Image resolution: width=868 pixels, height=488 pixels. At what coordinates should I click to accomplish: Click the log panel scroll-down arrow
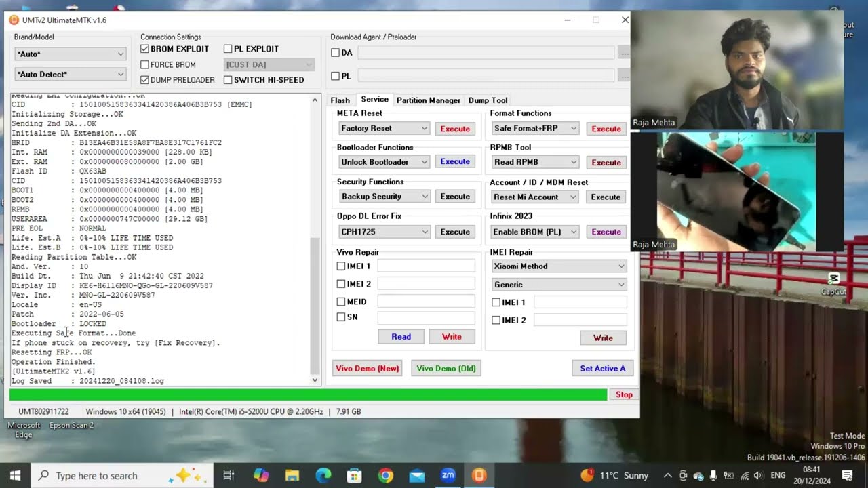click(x=315, y=380)
